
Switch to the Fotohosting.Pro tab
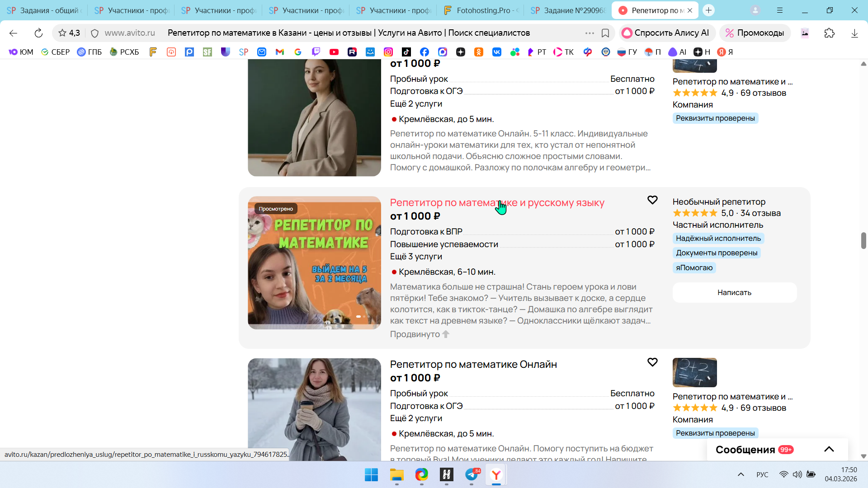point(481,10)
